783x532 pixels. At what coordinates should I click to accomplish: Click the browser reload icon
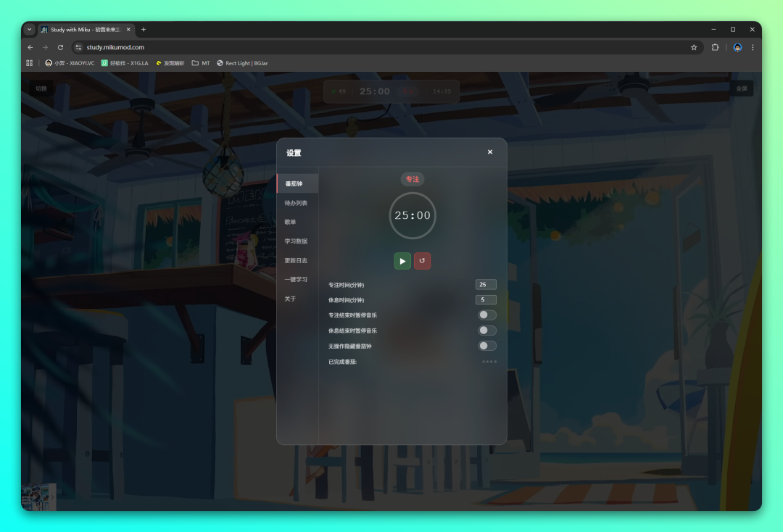[x=60, y=47]
